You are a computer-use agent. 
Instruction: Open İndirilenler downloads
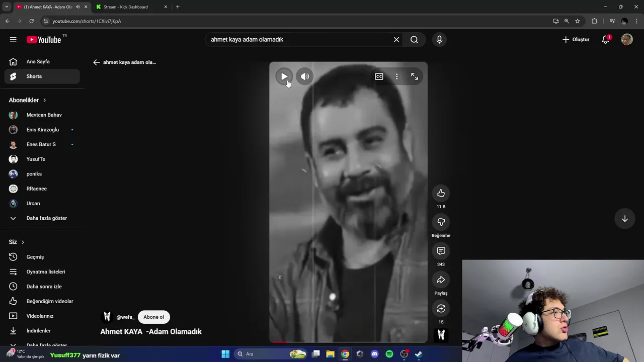click(x=42, y=331)
